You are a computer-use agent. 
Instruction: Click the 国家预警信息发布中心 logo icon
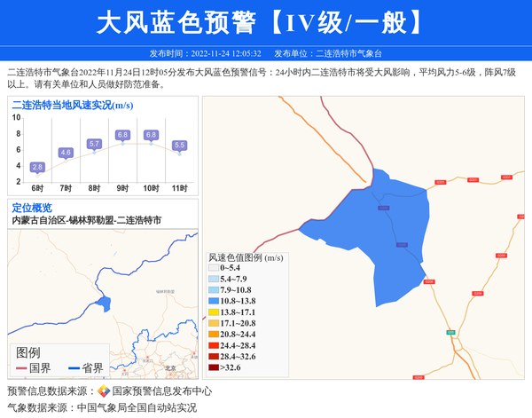click(104, 390)
